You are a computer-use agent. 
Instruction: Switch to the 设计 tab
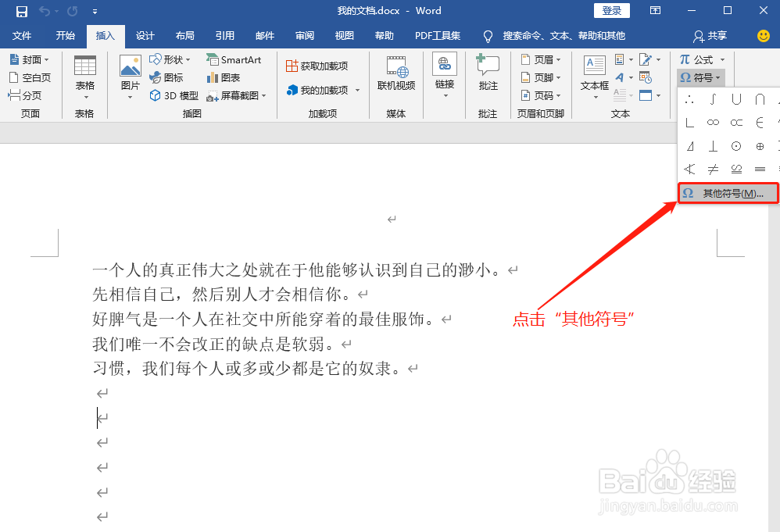(145, 36)
